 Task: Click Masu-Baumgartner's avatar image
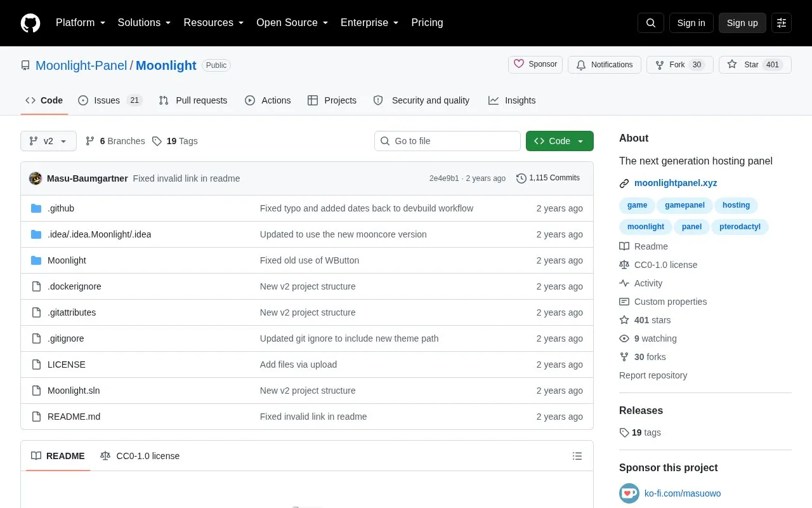tap(36, 178)
